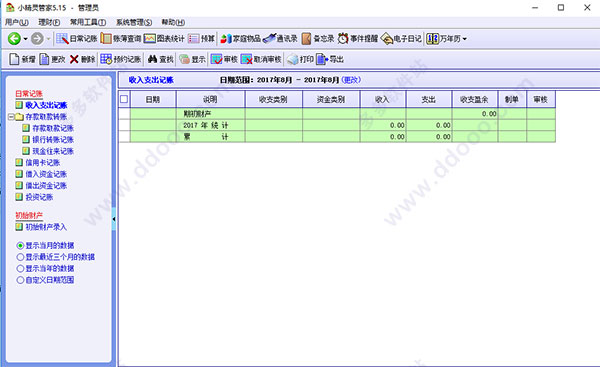Click the (更改) date range link
Viewport: 600px width, 367px height.
click(351, 80)
